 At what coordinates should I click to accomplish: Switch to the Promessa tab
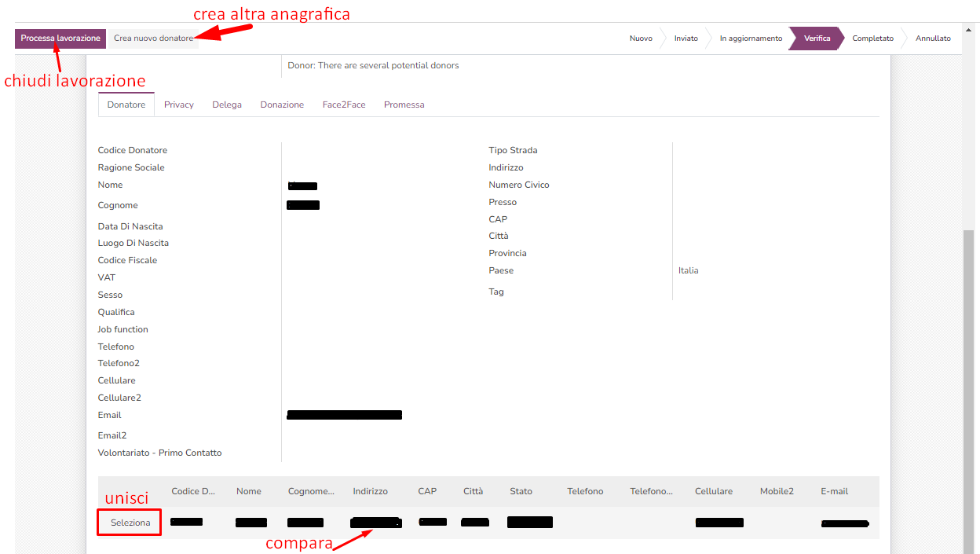point(404,105)
